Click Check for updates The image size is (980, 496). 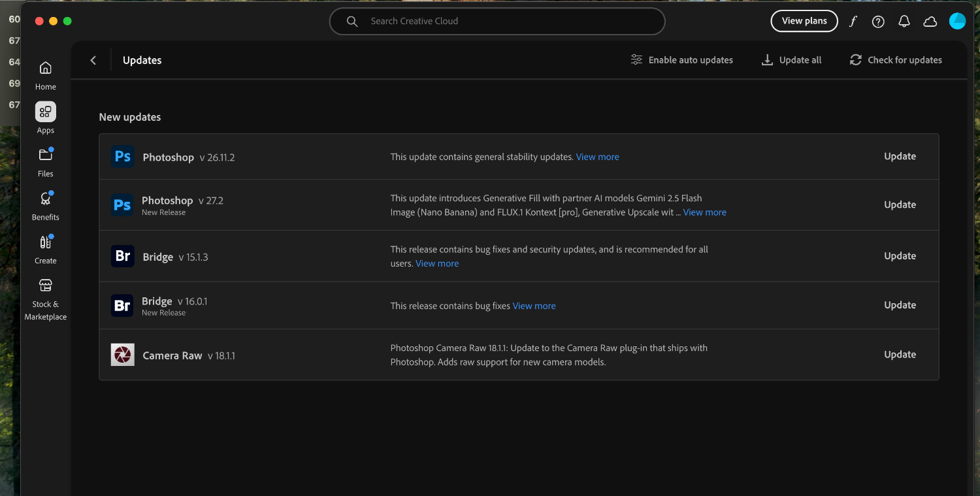coord(896,60)
